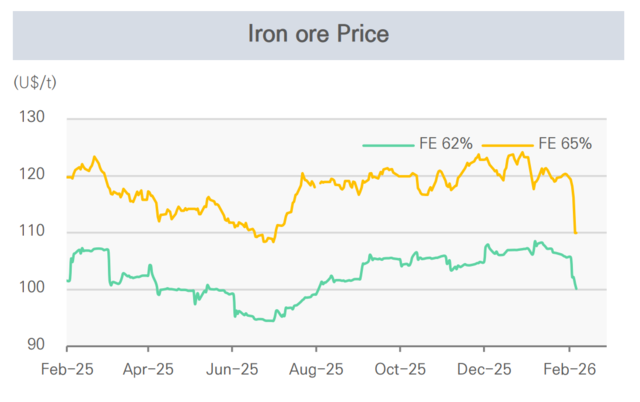Screen dimensions: 640x402
Task: Click the green line's final endpoint
Action: [577, 289]
